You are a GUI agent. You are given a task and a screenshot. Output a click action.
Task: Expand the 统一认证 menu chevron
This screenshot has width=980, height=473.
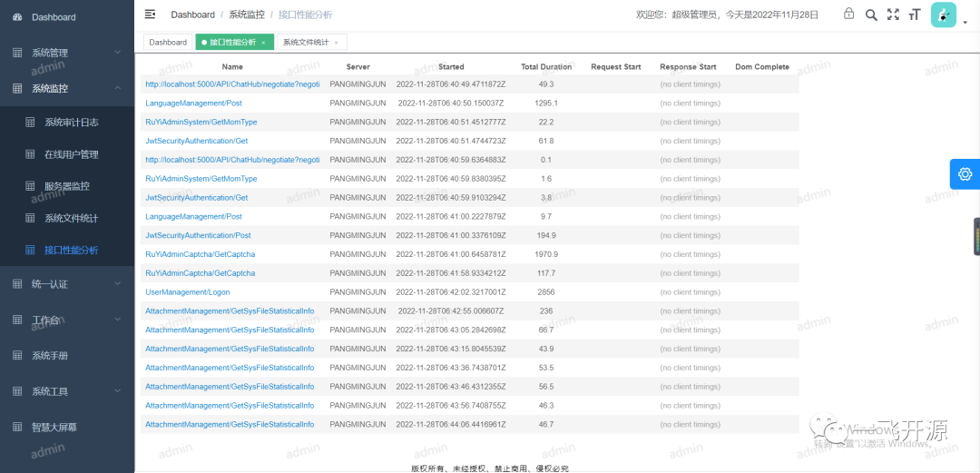click(117, 284)
